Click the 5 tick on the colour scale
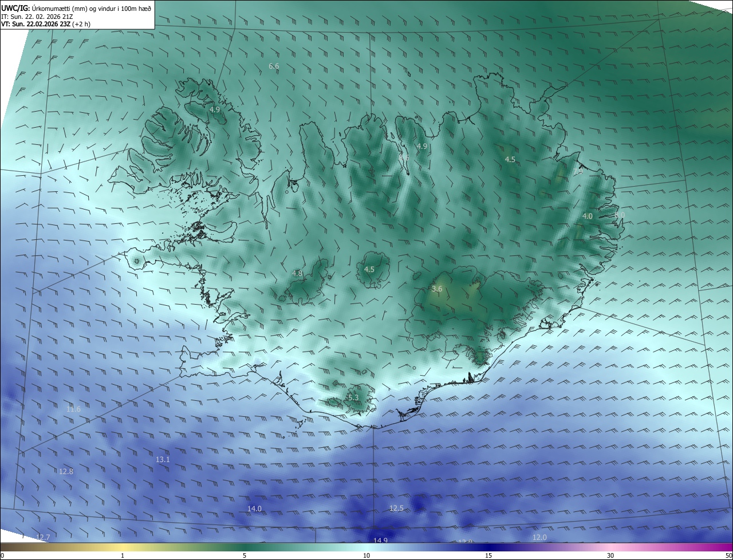 point(245,555)
